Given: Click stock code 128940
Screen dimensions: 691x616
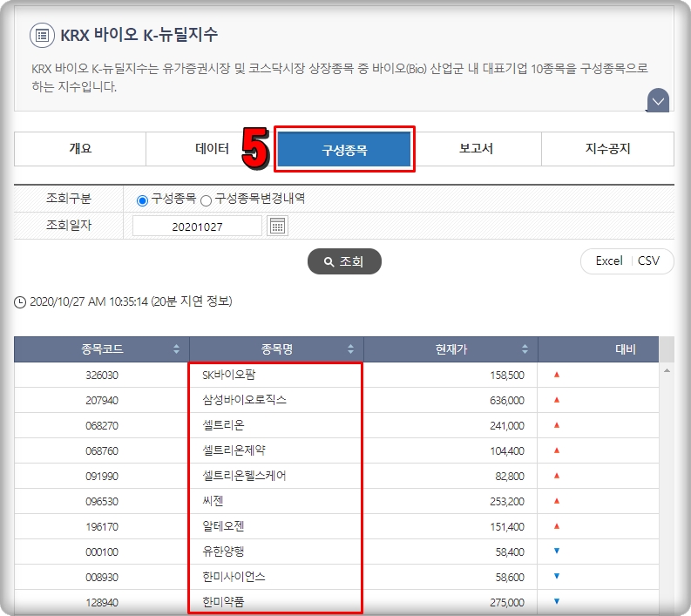Looking at the screenshot, I should tap(102, 602).
